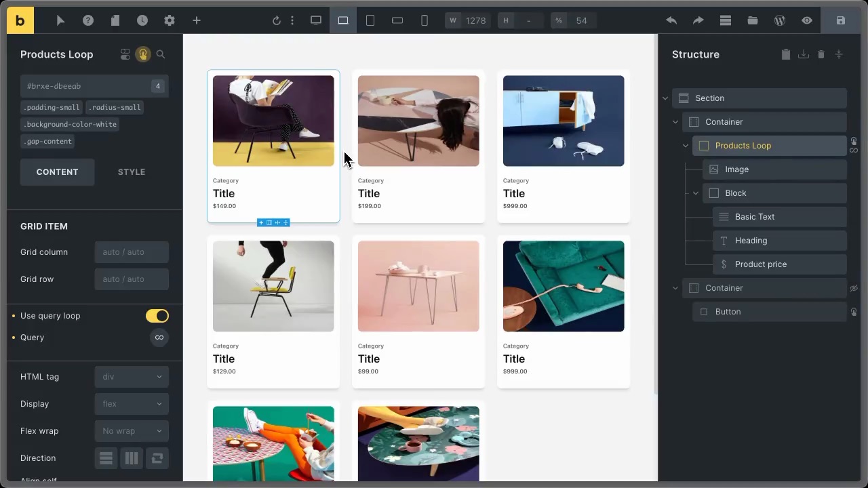The width and height of the screenshot is (868, 488).
Task: Open the revisions history clock icon
Action: tap(142, 20)
